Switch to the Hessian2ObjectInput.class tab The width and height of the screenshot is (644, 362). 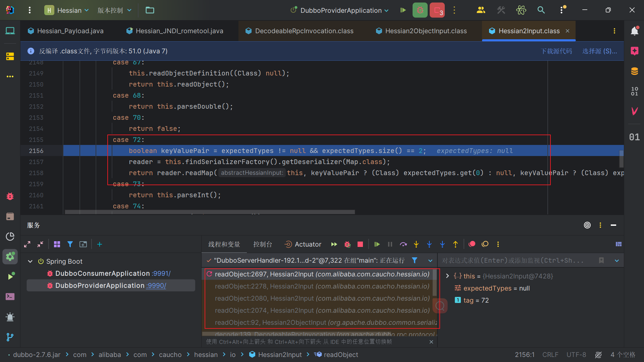pos(421,31)
